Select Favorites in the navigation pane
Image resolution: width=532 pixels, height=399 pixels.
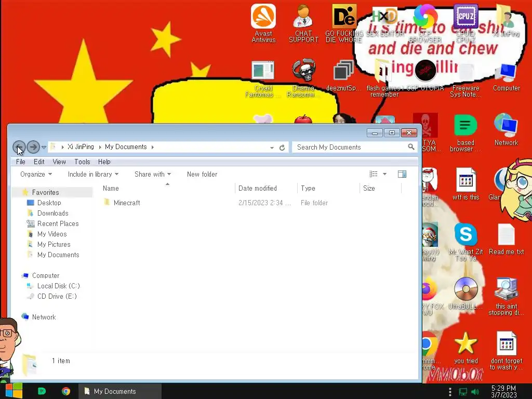pos(46,192)
